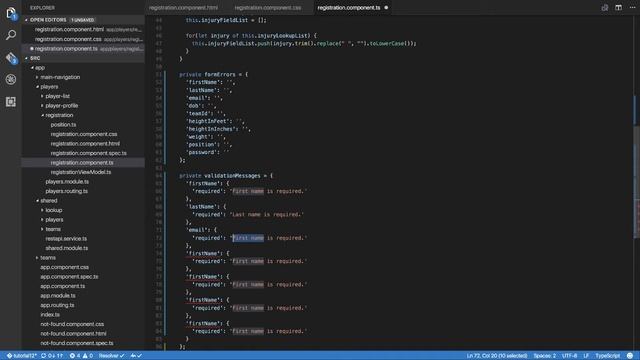Click the feedback smiley in status bar
This screenshot has height=360, width=640.
pos(630,356)
